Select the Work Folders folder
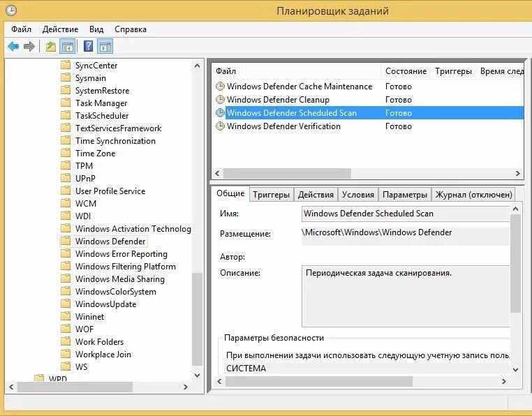The image size is (532, 416). [x=99, y=342]
